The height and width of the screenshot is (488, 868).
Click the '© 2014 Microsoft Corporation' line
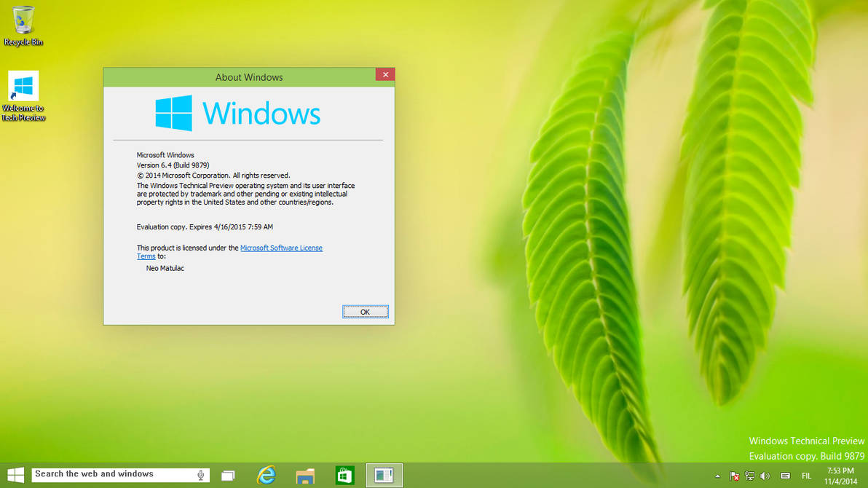(x=213, y=176)
